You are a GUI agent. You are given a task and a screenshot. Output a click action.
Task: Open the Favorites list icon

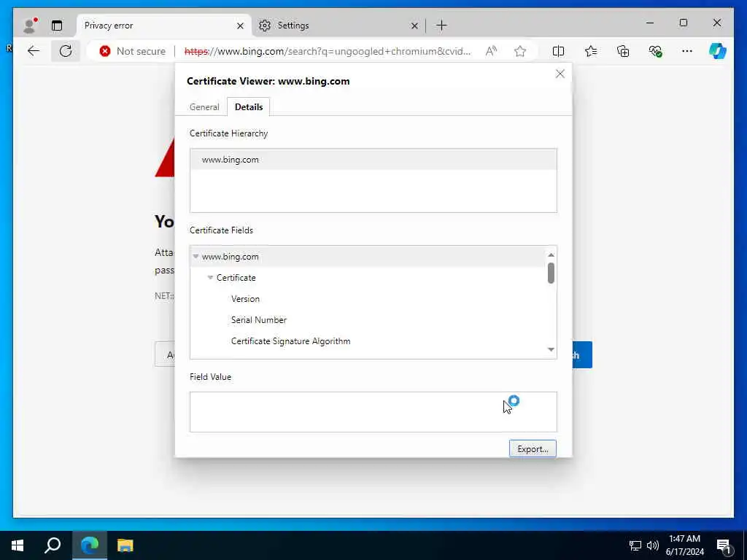click(591, 51)
